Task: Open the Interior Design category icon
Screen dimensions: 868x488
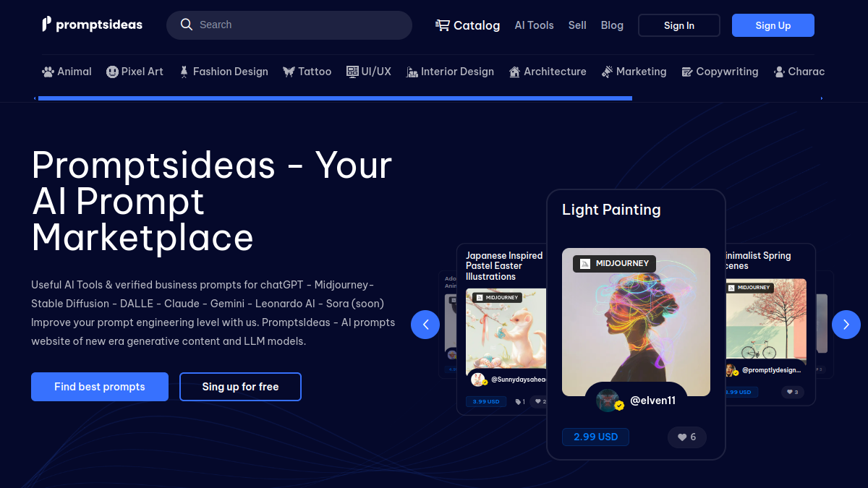Action: (x=412, y=72)
